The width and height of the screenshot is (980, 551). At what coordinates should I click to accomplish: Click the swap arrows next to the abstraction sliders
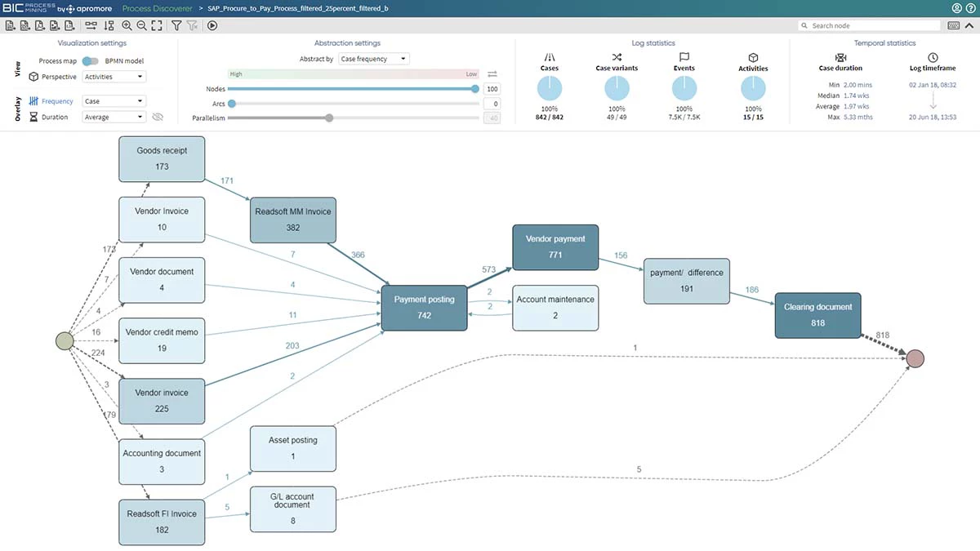(x=492, y=73)
